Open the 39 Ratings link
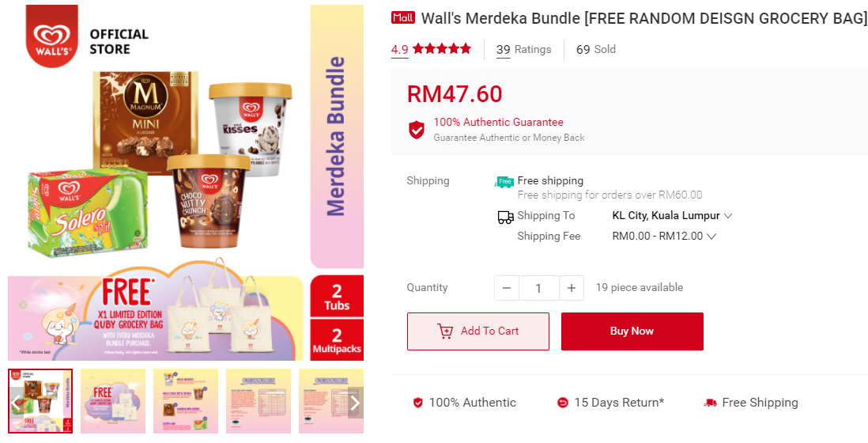 point(523,49)
